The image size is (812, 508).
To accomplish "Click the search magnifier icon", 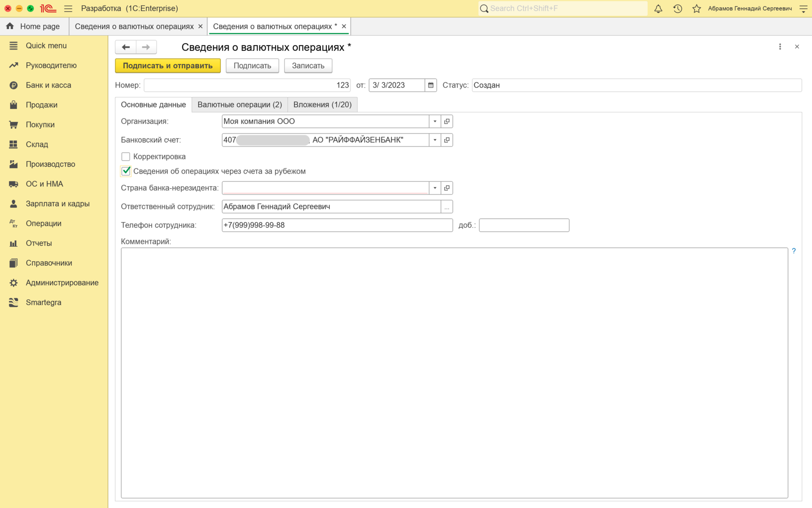I will coord(484,8).
